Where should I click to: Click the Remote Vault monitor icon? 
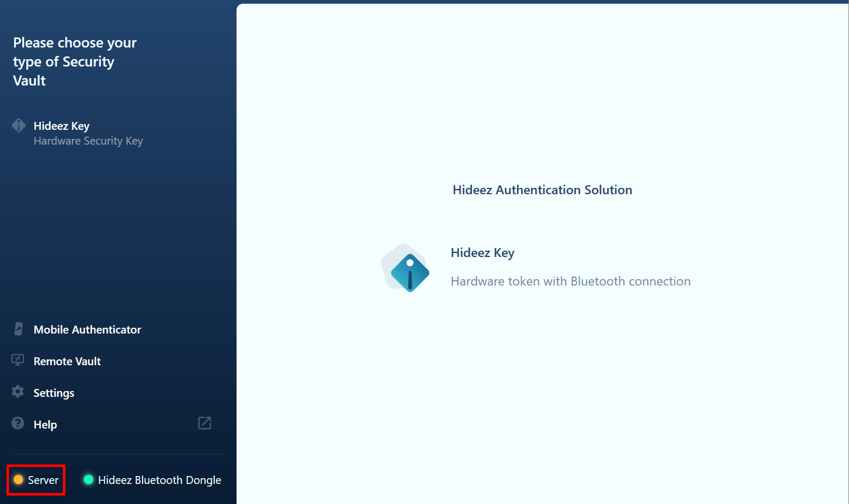click(18, 360)
